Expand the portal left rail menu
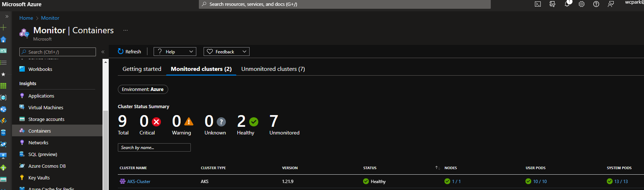Viewport: 644px width, 190px height. [x=7, y=16]
